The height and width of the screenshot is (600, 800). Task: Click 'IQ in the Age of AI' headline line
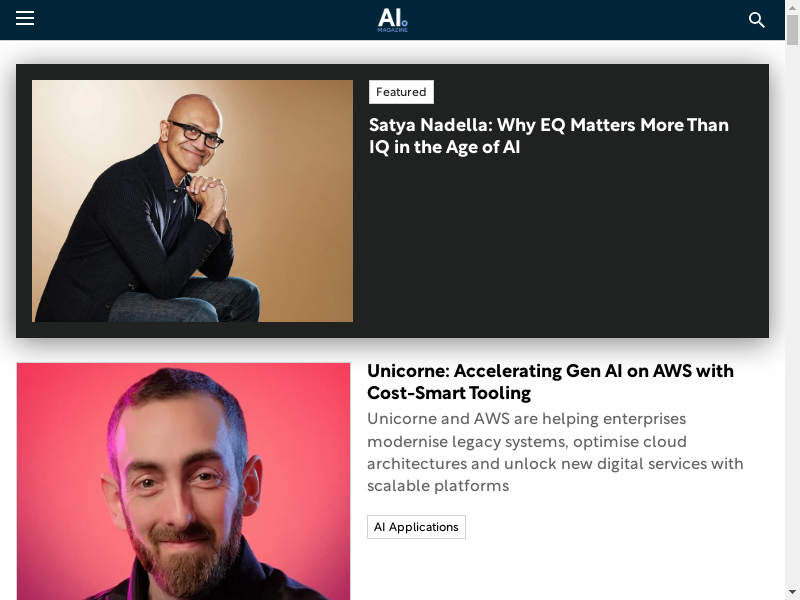tap(444, 147)
